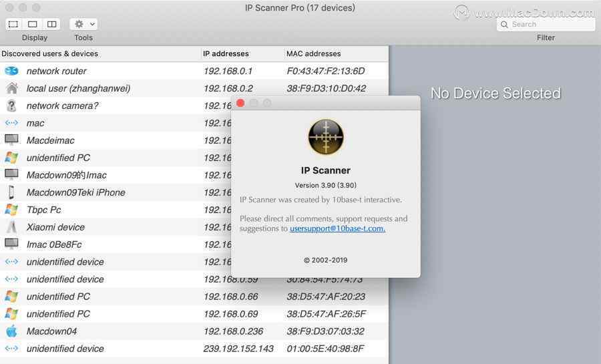Click IP address 192.168.0.2

(228, 88)
